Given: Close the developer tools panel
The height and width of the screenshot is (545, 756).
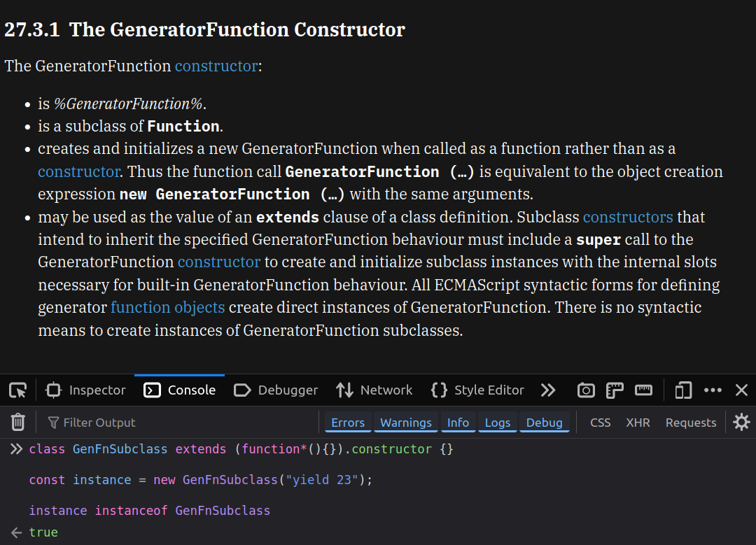Looking at the screenshot, I should click(x=742, y=390).
